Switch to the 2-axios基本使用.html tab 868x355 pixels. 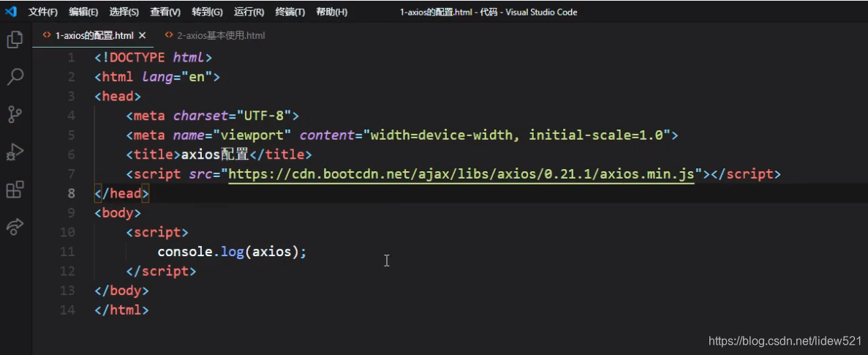215,35
